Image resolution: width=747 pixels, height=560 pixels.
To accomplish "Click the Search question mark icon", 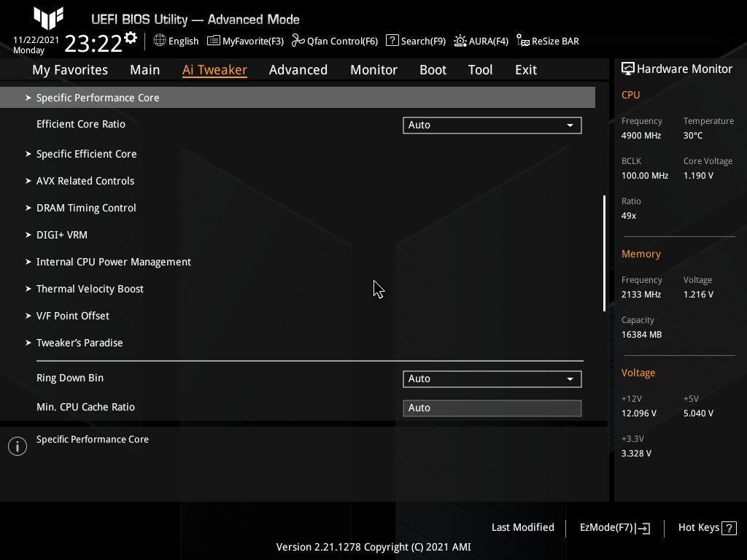I will pos(392,41).
